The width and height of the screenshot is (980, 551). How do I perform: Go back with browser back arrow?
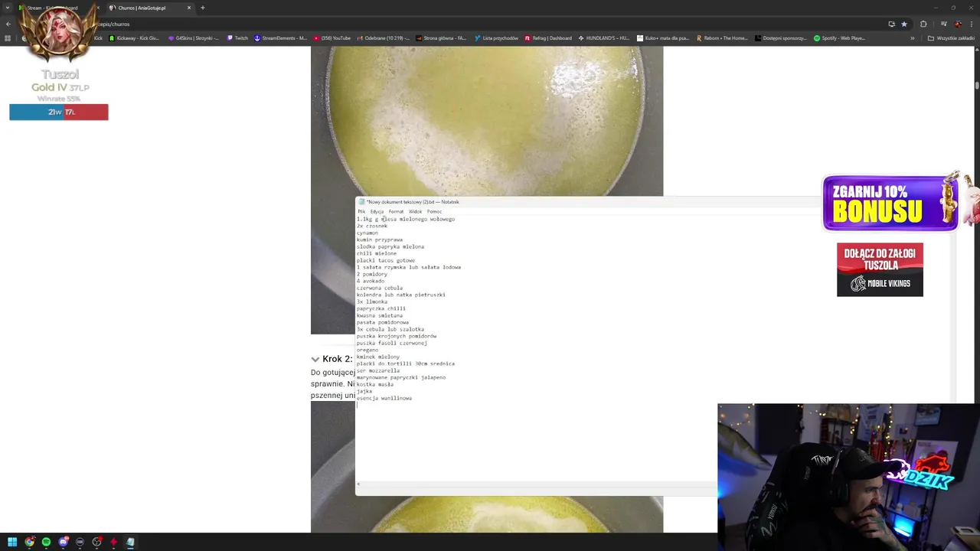(x=8, y=24)
